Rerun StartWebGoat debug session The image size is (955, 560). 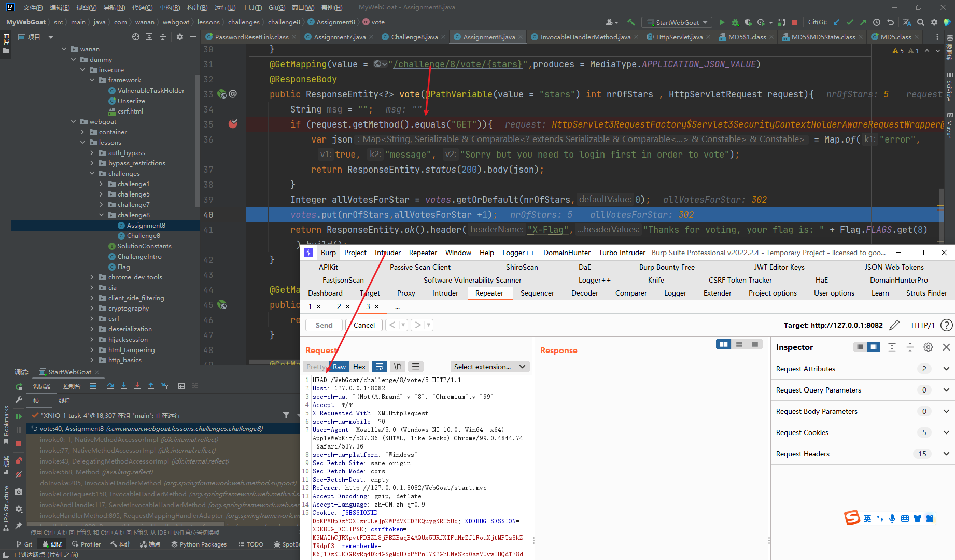point(19,386)
